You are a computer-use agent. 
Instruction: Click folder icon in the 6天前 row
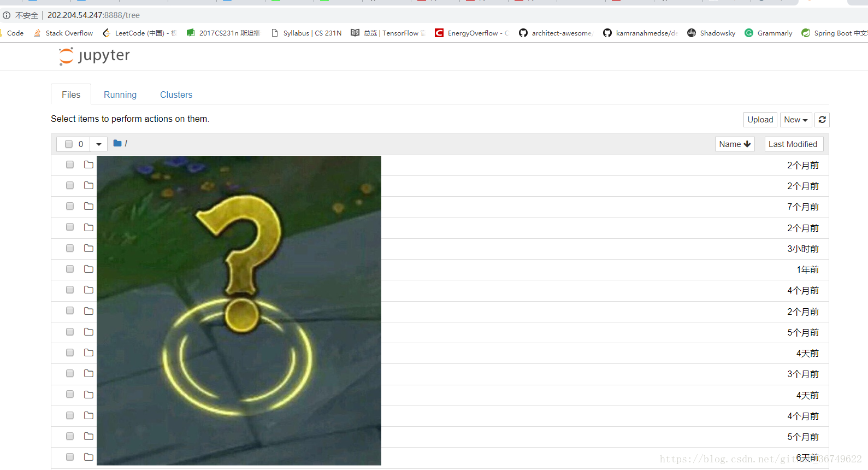tap(88, 457)
